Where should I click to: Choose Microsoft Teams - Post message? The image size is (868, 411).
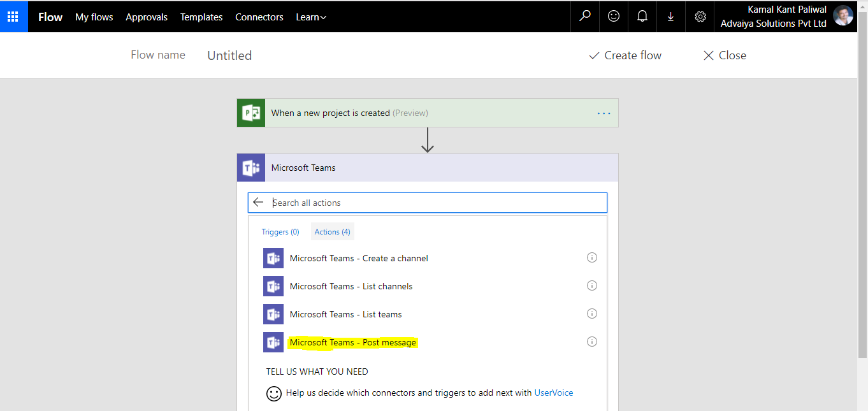353,342
